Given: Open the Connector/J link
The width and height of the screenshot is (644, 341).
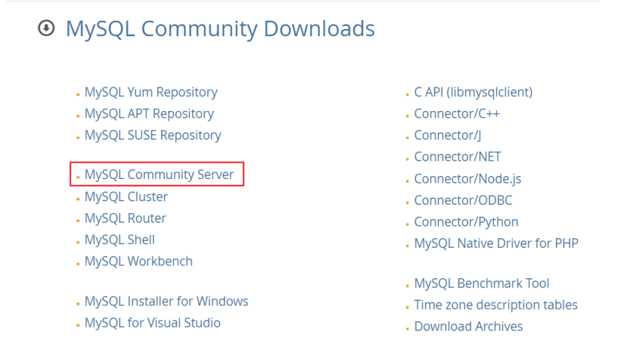Looking at the screenshot, I should [447, 135].
